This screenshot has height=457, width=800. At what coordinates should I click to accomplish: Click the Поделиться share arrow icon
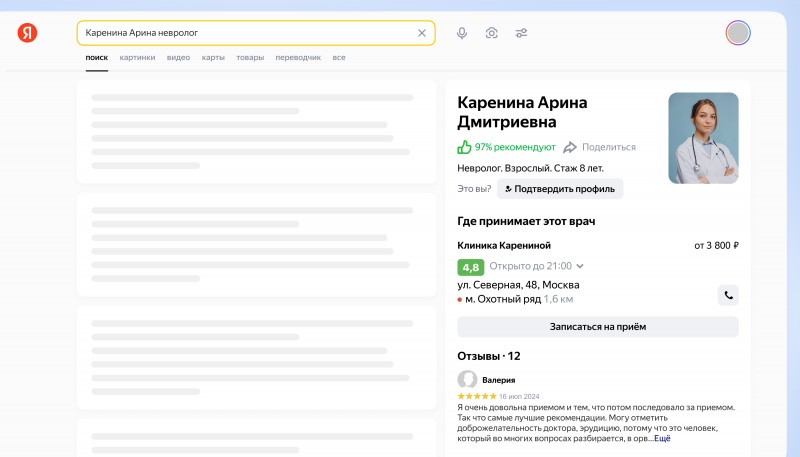(x=570, y=147)
